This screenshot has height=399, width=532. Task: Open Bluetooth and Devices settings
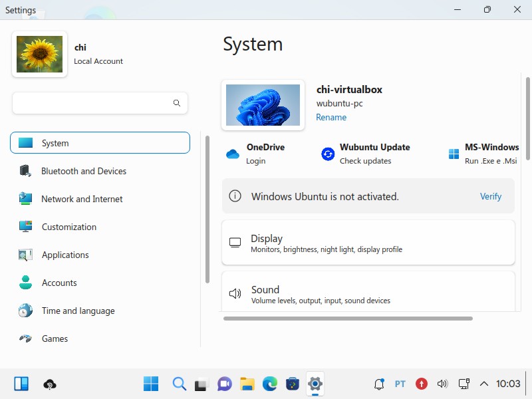coord(84,171)
